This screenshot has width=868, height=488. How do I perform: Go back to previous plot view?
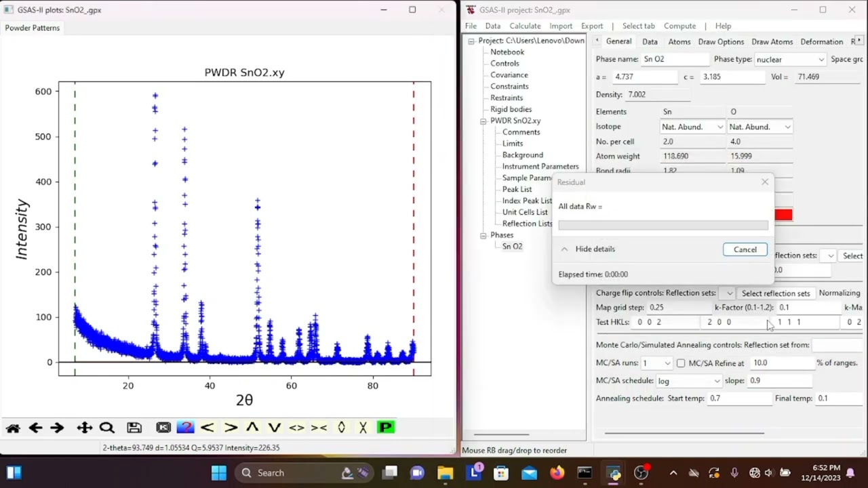[x=35, y=428]
